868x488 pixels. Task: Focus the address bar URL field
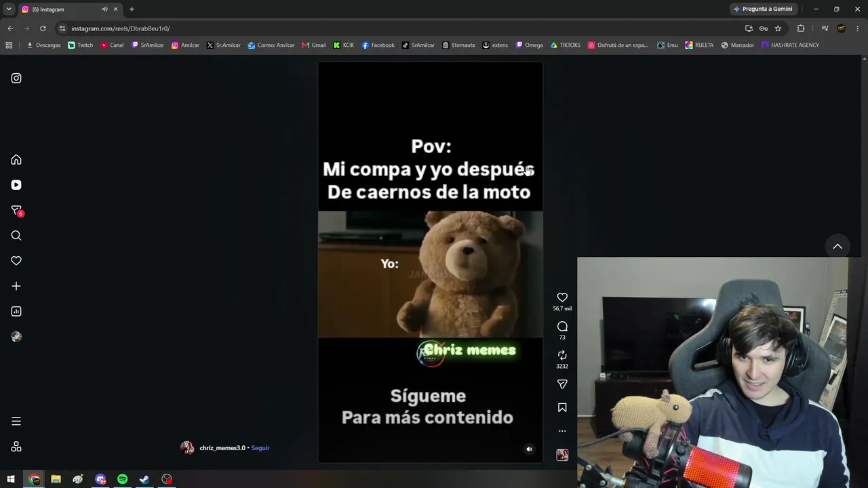pyautogui.click(x=400, y=28)
